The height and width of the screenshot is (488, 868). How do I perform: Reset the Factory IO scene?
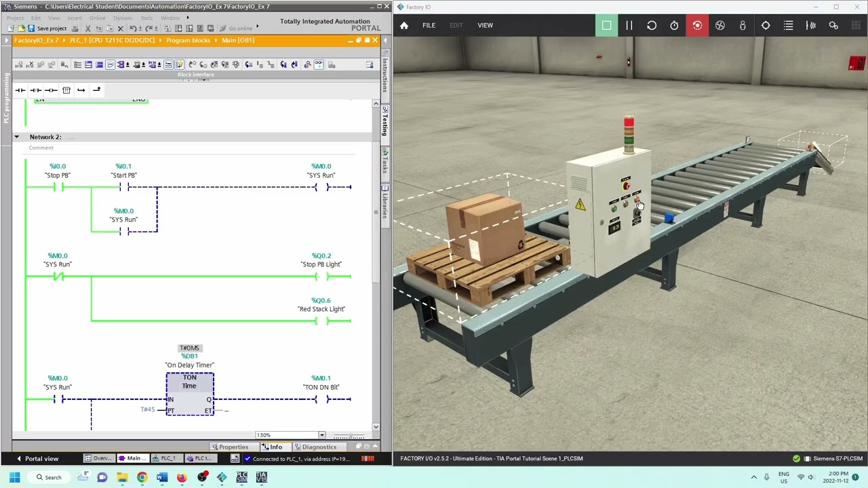pos(652,26)
